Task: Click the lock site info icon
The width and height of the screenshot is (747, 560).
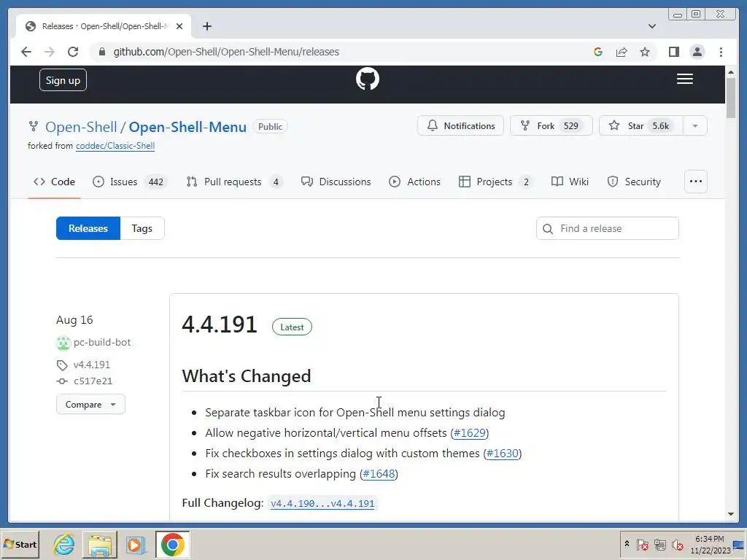Action: pos(102,52)
